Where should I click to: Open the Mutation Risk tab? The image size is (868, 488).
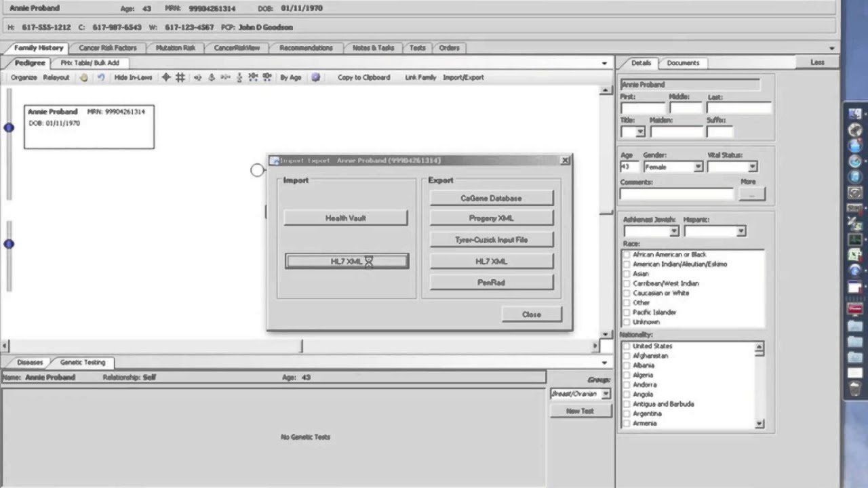175,48
